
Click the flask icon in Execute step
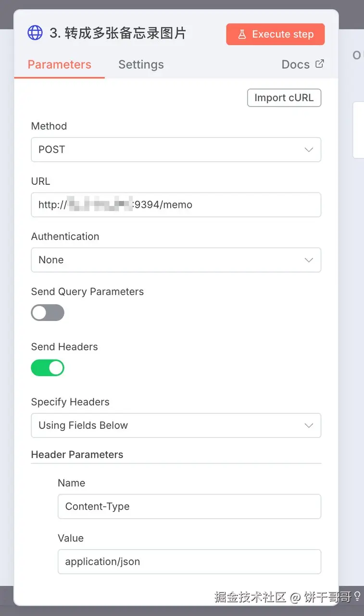click(242, 35)
